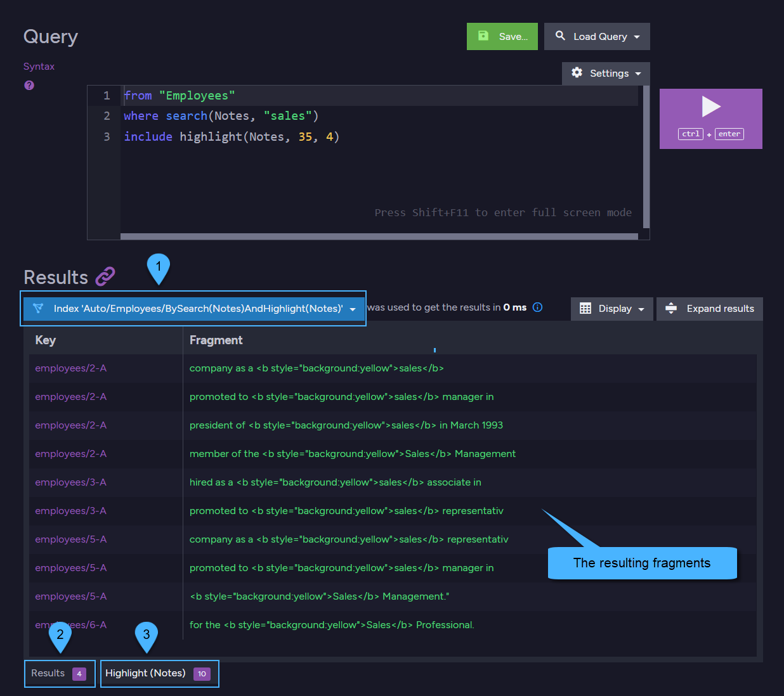The height and width of the screenshot is (696, 784).
Task: Click the index icon before Index name
Action: 38,308
